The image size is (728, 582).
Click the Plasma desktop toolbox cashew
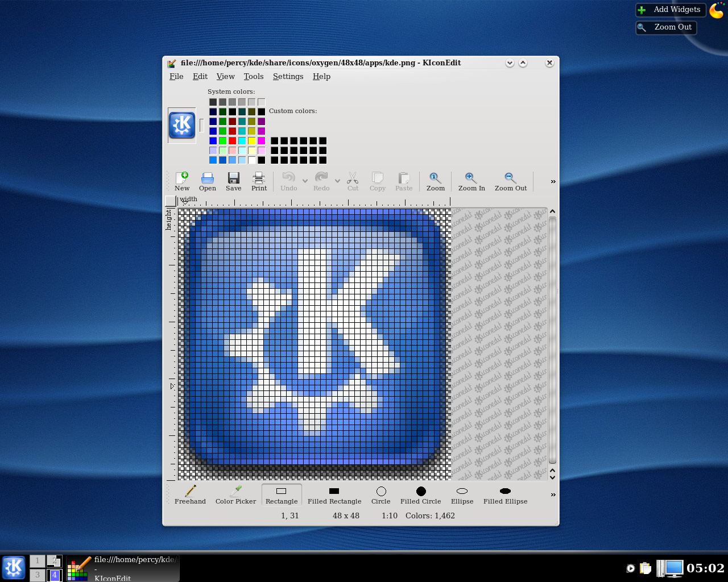tap(718, 10)
